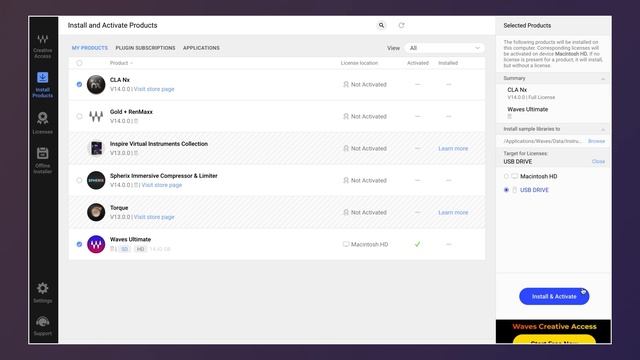Click the Install & Activate button
The width and height of the screenshot is (640, 360).
pyautogui.click(x=554, y=296)
